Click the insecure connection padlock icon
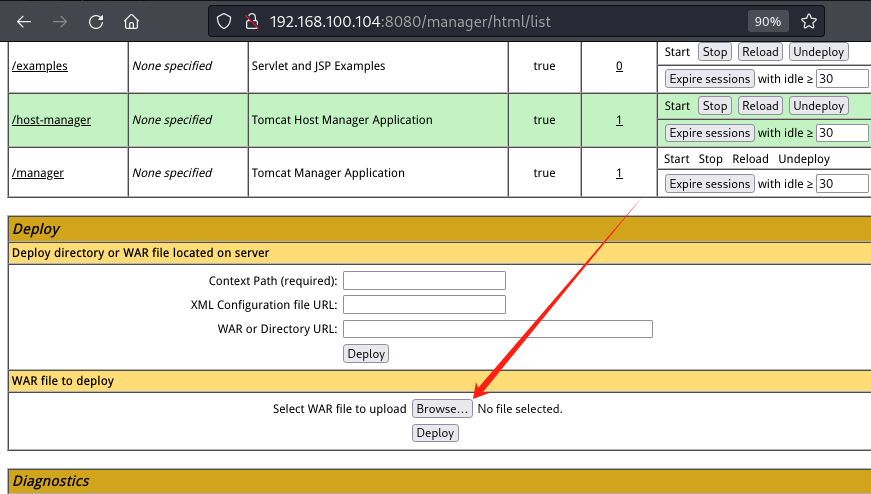This screenshot has height=494, width=871. (x=251, y=21)
